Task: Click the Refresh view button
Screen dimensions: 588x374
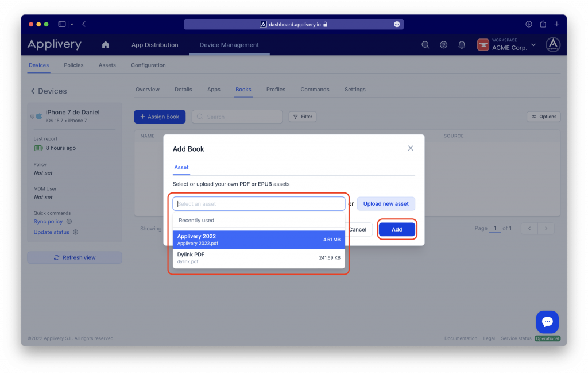Action: (75, 257)
